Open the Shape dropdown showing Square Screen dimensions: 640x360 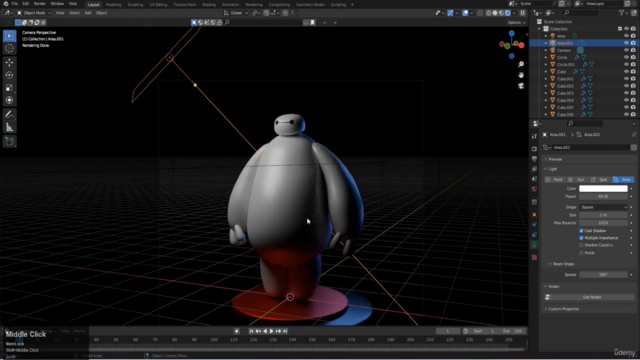(603, 207)
